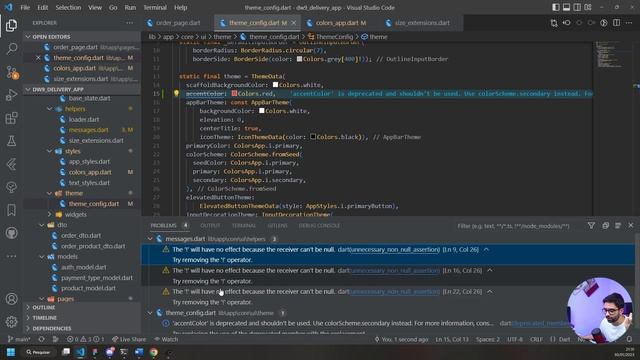Open Source Control view in activity bar
This screenshot has width=640, height=360.
[x=11, y=72]
